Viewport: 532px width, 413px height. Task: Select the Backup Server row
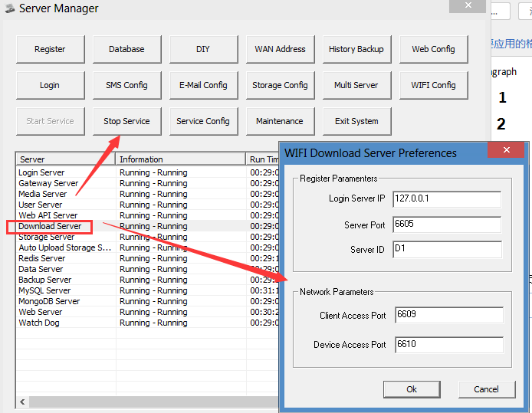148,280
